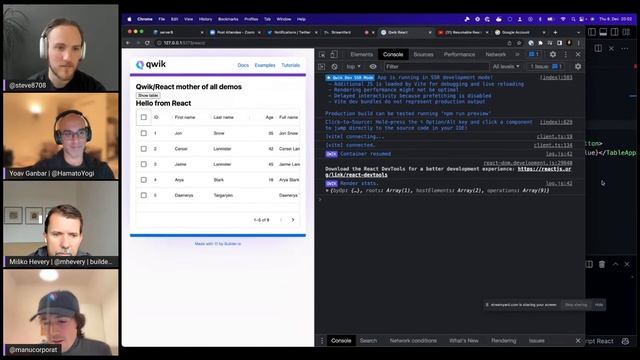This screenshot has height=360, width=640.
Task: Switch to the Sources tab in DevTools
Action: tap(423, 54)
